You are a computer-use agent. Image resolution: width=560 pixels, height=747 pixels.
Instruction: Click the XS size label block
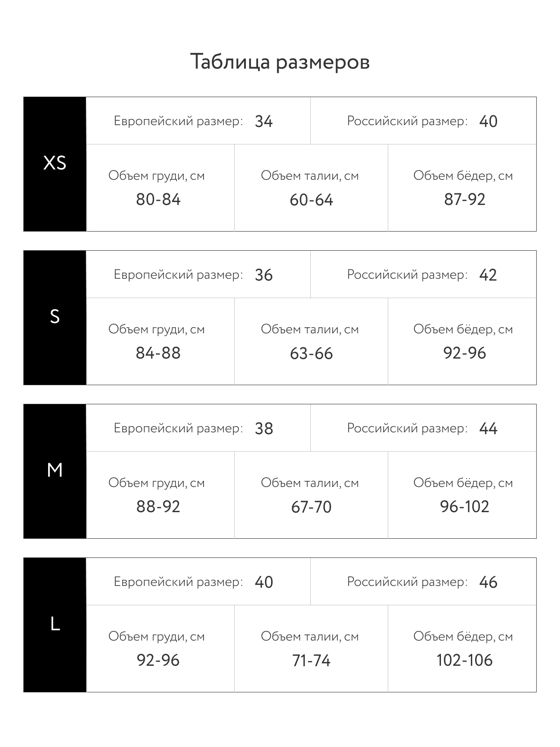55,164
